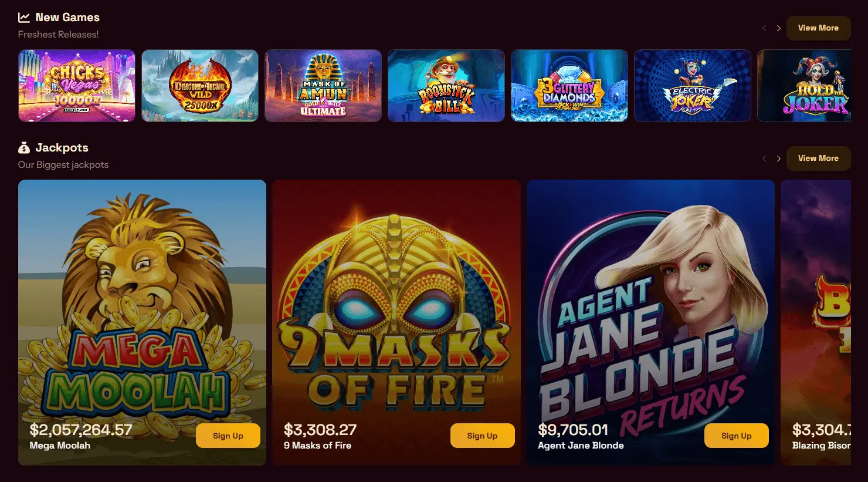The width and height of the screenshot is (868, 482).
Task: Click the Jackpots money bag icon
Action: 24,148
